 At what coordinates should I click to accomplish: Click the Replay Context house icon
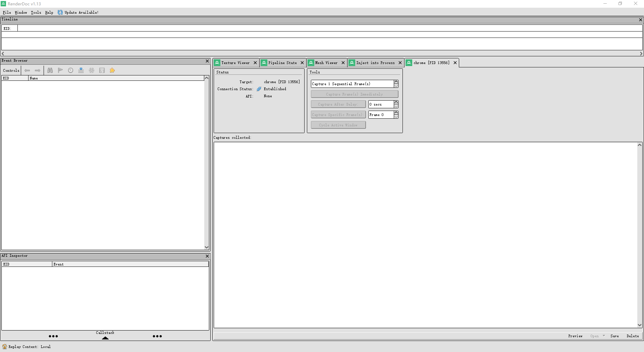click(x=5, y=347)
